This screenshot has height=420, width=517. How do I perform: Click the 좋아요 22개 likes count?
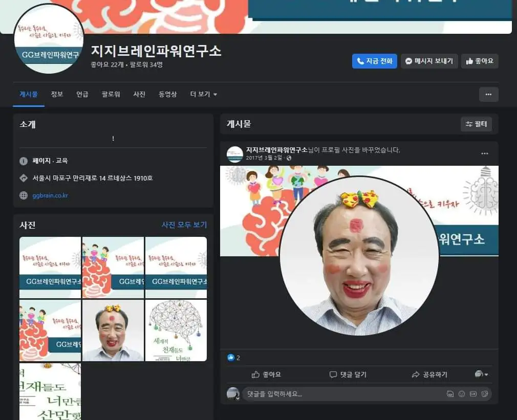107,64
